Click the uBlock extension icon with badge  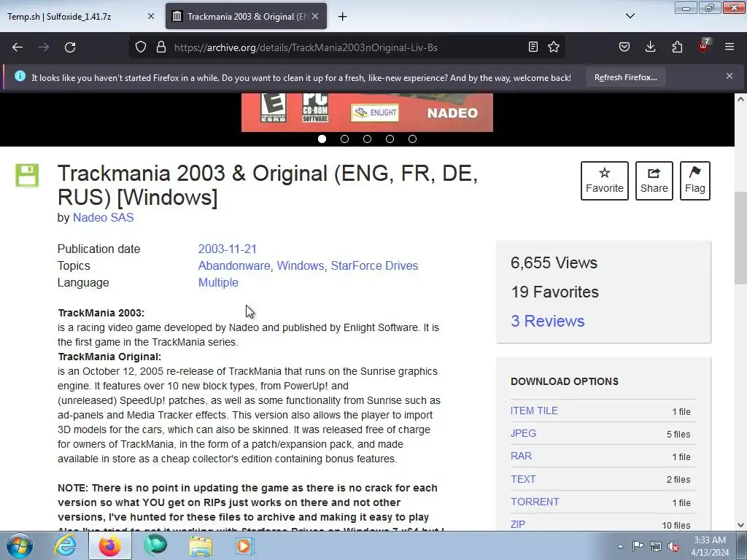(703, 46)
